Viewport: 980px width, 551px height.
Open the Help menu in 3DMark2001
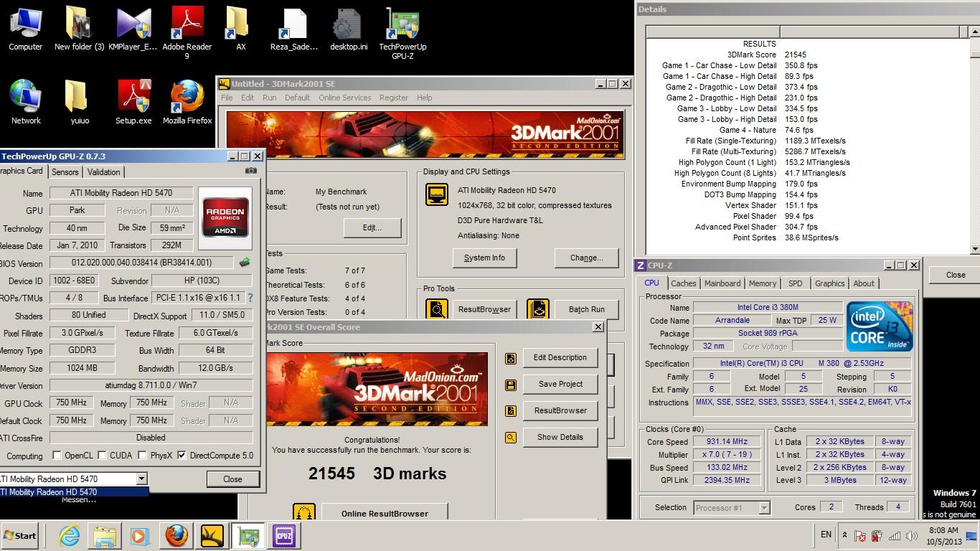pos(424,98)
